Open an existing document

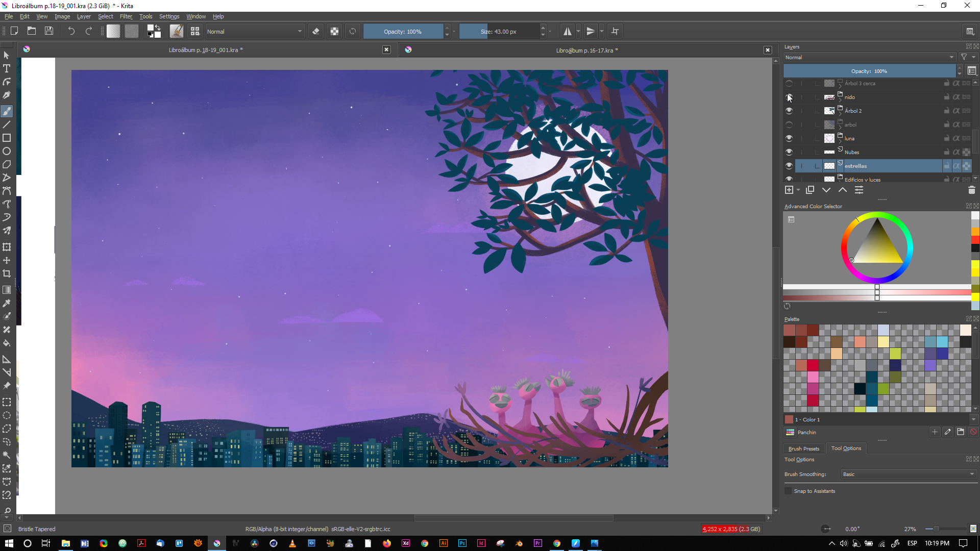coord(32,31)
